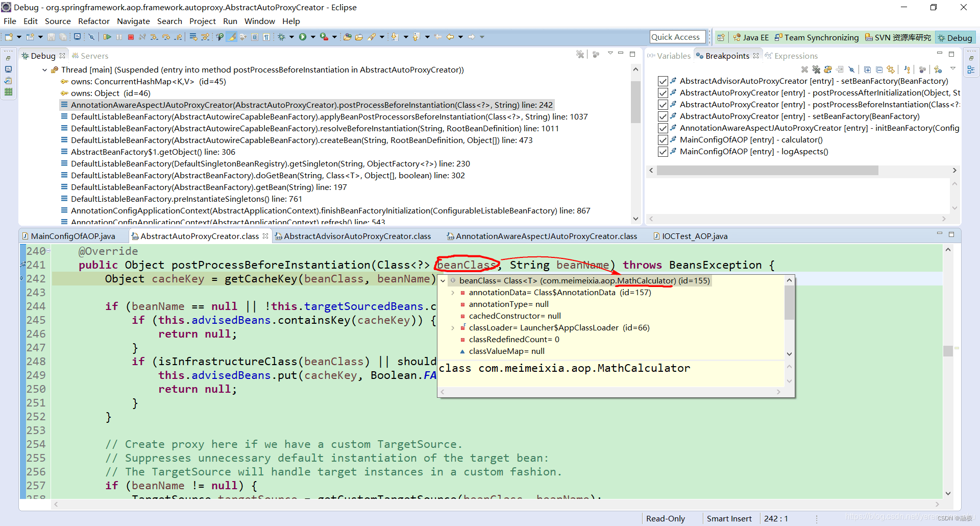This screenshot has width=980, height=526.
Task: Uncheck the MainConfigOfAOP calculator() breakpoint
Action: coord(663,139)
